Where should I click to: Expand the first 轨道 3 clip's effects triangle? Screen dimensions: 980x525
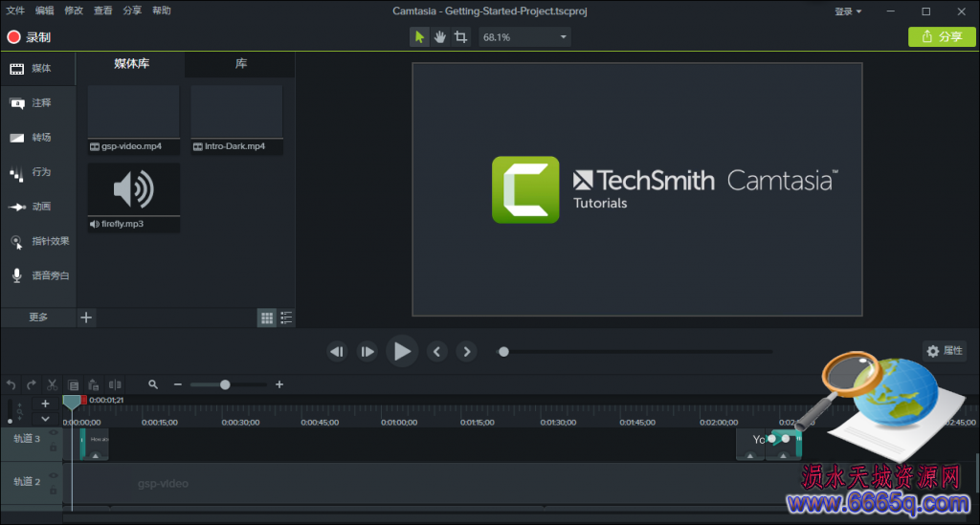95,456
